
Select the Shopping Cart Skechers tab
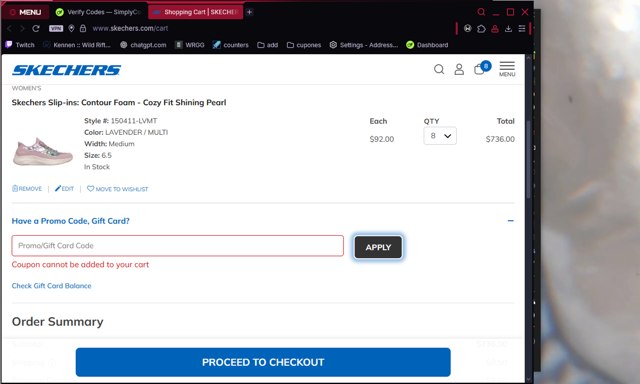point(196,12)
